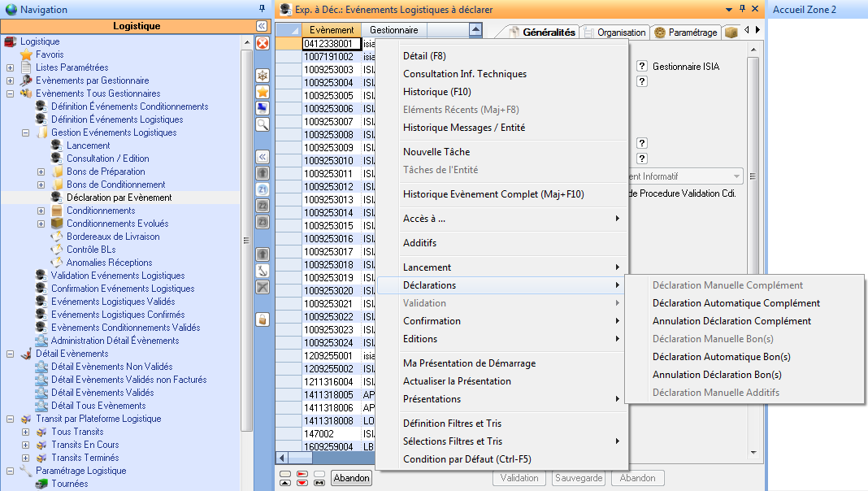Viewport: 868px width, 491px height.
Task: Open the Evènement Informatif dropdown
Action: pos(736,176)
